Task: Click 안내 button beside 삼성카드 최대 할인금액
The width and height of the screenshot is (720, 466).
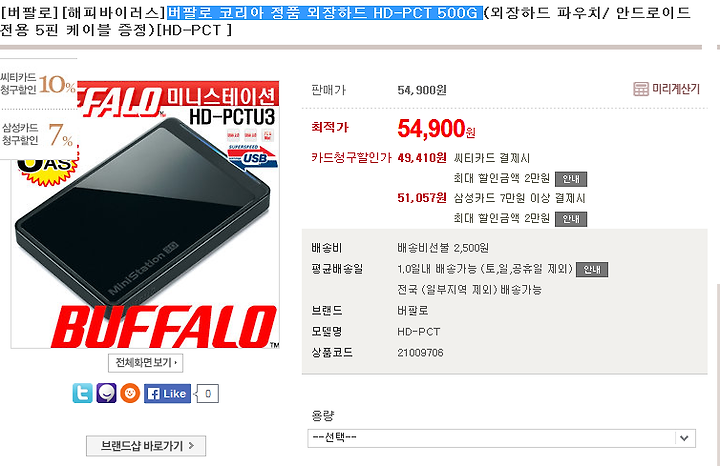Action: (x=571, y=219)
